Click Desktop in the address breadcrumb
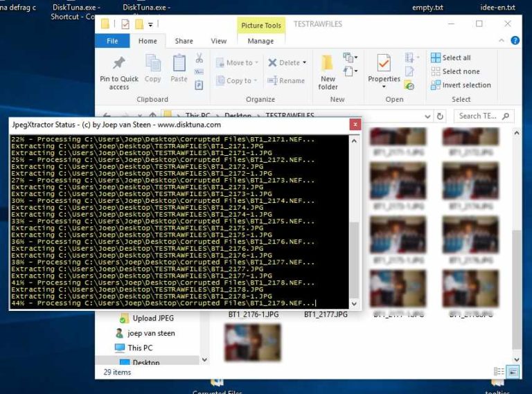This screenshot has height=394, width=532. (x=238, y=115)
